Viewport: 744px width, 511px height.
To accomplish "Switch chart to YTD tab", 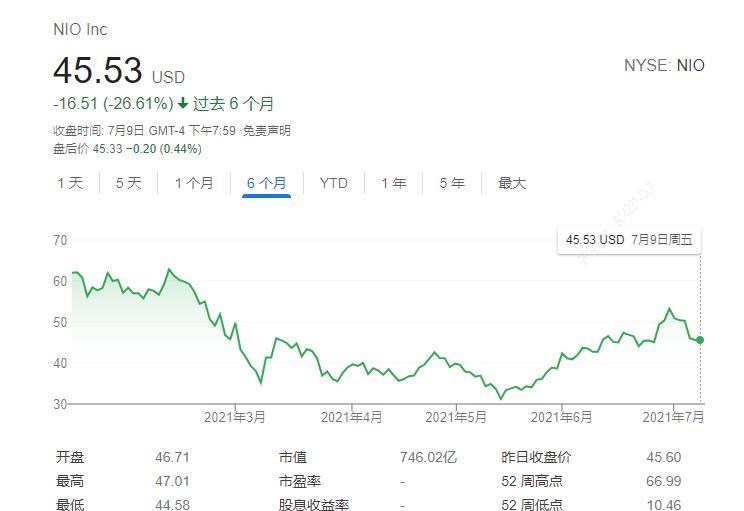I will (334, 183).
